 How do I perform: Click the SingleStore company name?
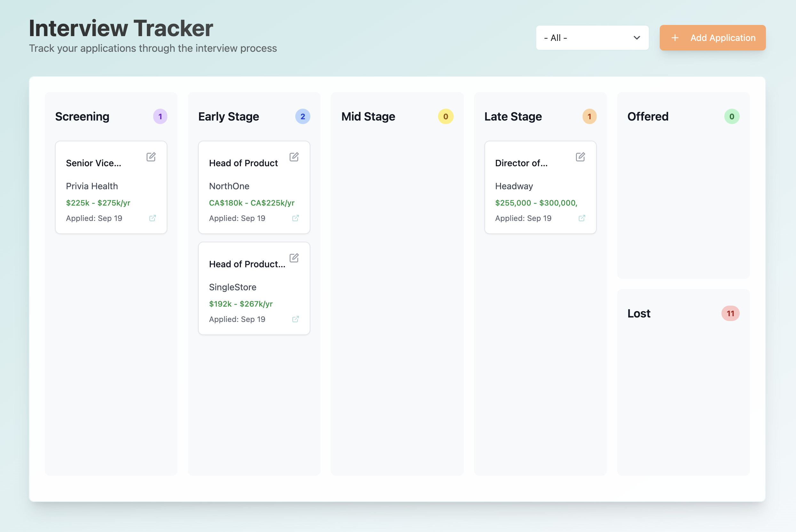[233, 287]
